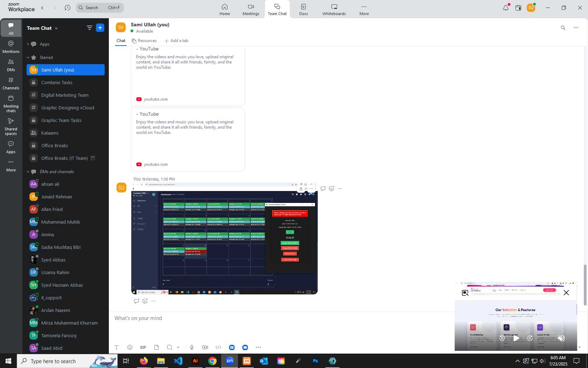Open the history clock icon

pos(68,8)
